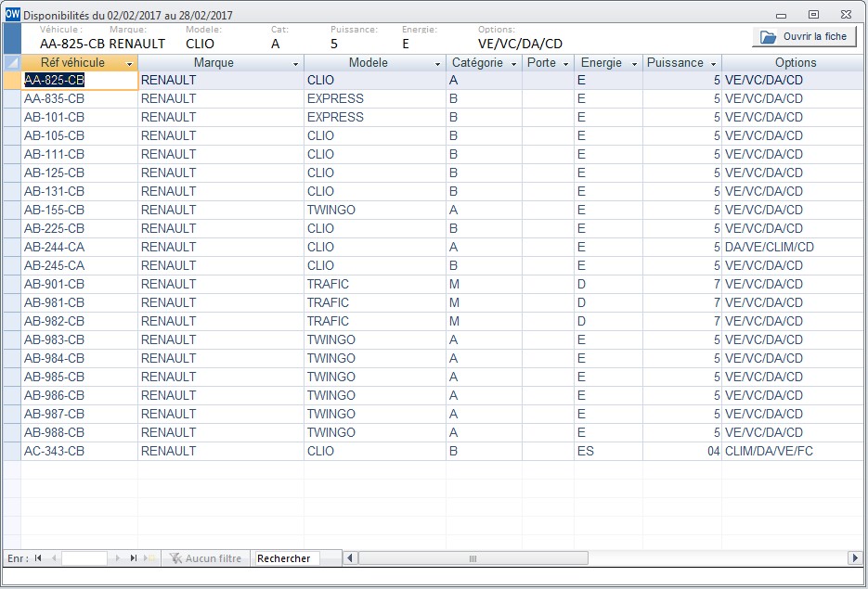Click the new record navigation icon
868x589 pixels.
pos(149,558)
